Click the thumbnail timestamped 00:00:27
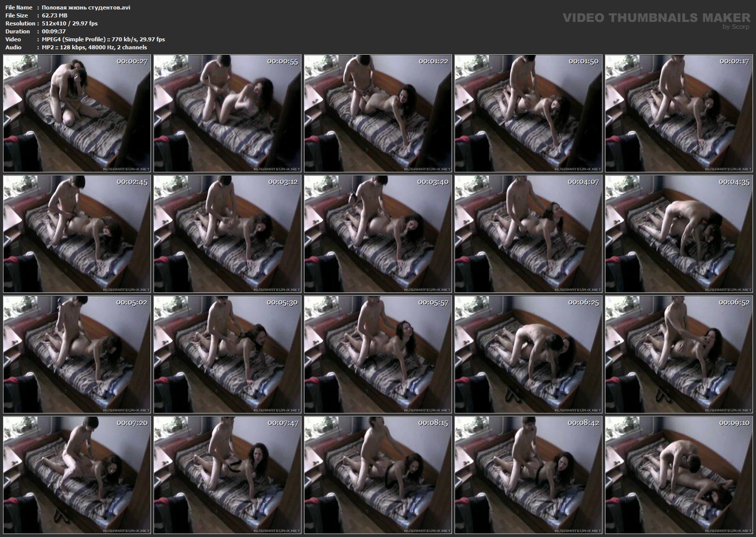Image resolution: width=756 pixels, height=537 pixels. 77,114
